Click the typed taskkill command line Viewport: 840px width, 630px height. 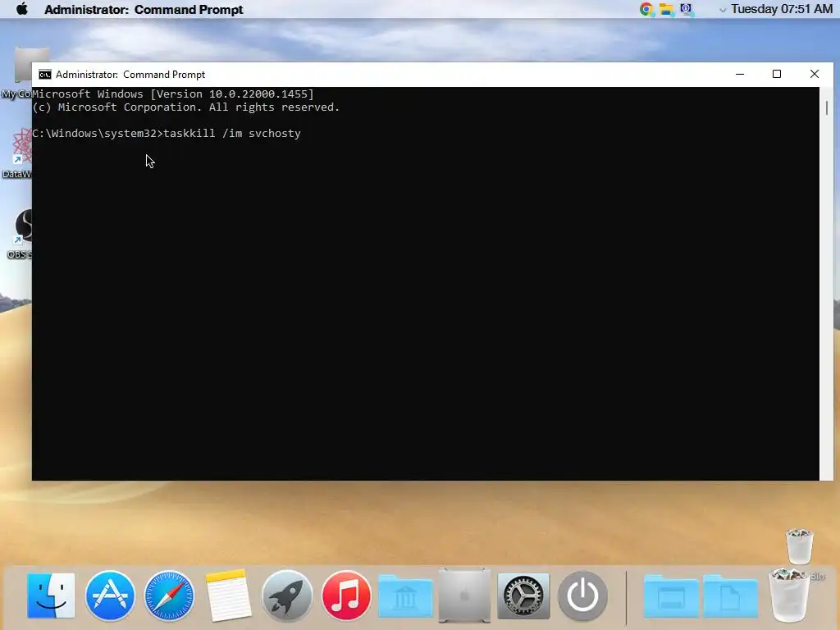coord(167,134)
